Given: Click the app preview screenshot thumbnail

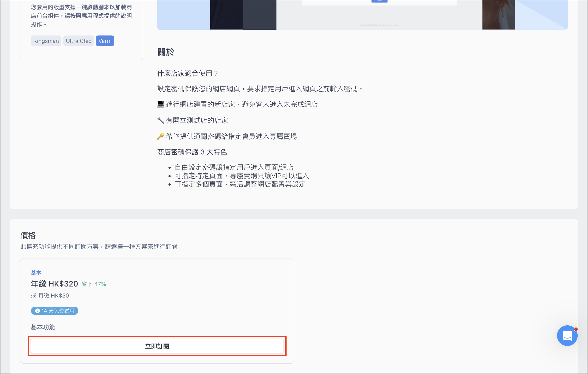Looking at the screenshot, I should 362,15.
